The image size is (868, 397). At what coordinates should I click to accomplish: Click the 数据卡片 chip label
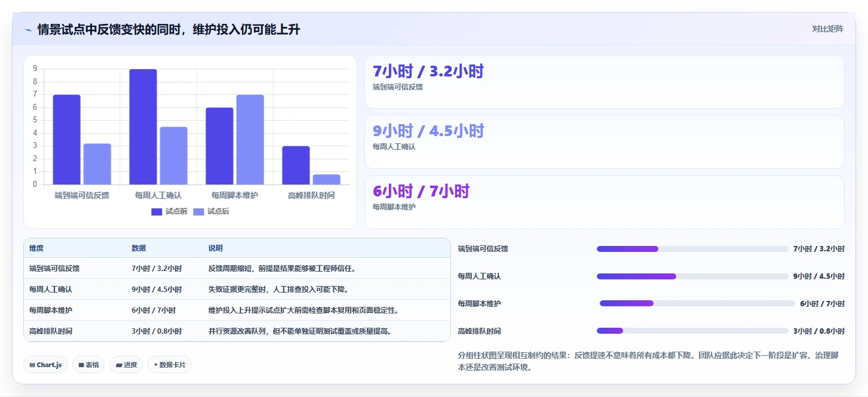[173, 365]
